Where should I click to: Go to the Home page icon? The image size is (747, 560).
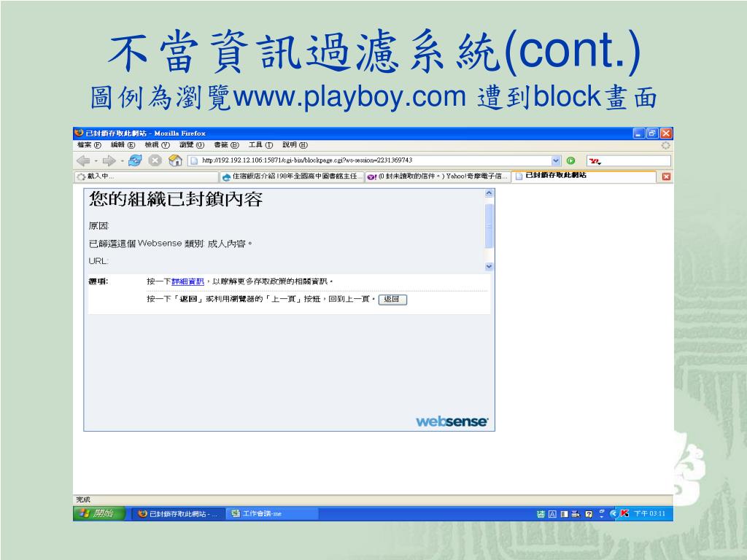point(175,160)
